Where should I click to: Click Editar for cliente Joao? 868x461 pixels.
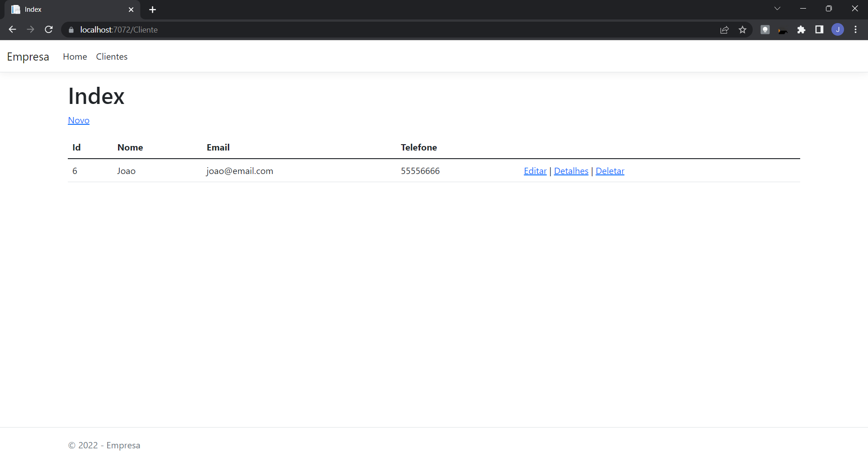coord(535,171)
